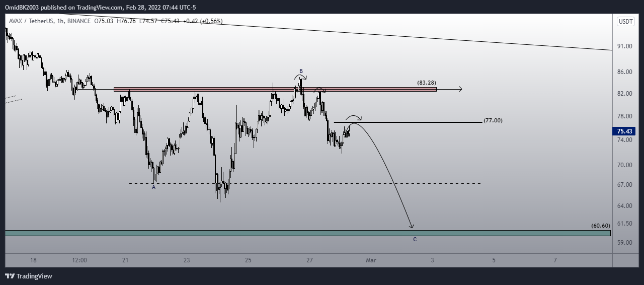
Task: Click the time axis label 21
Action: (125, 260)
